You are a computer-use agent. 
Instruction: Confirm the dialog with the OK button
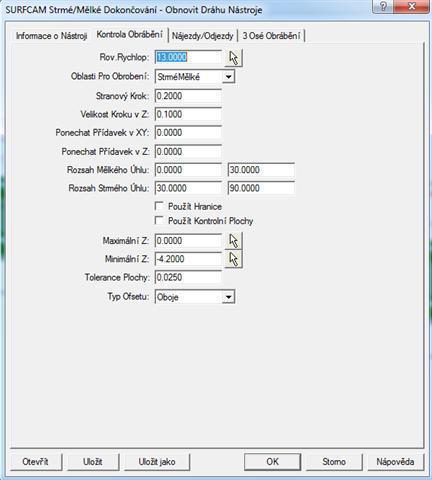[272, 462]
